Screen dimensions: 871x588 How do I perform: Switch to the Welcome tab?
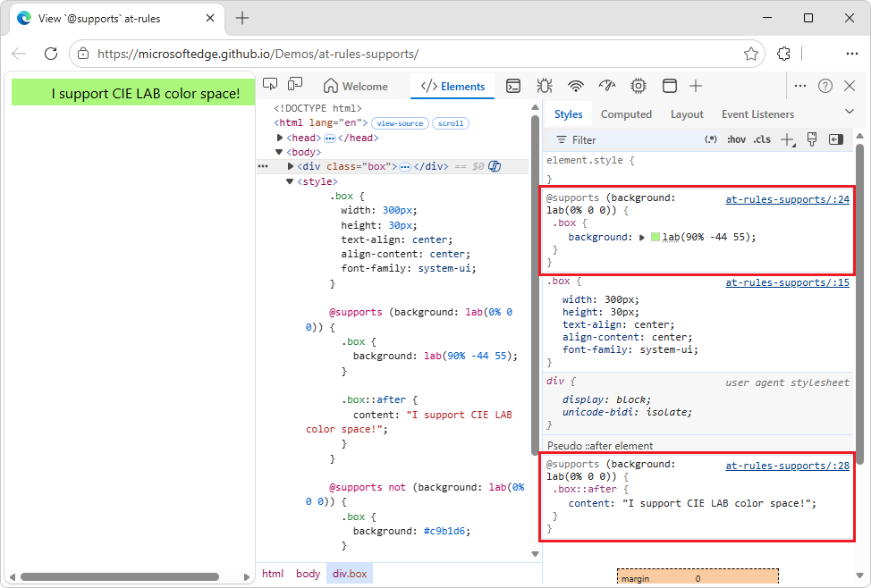pos(356,86)
